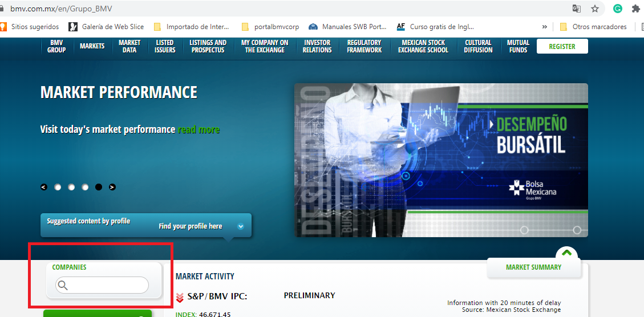Go to previous slide with left arrow

tap(44, 187)
